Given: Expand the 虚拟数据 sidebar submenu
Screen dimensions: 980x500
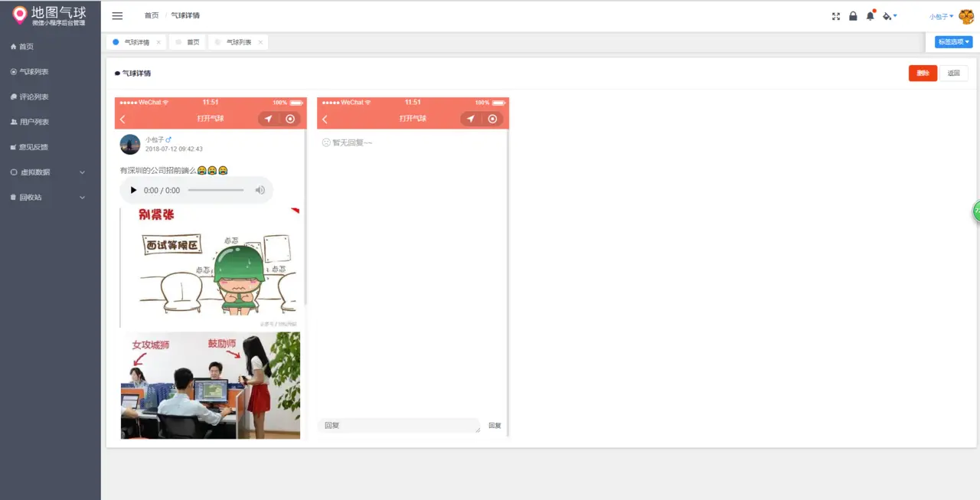Looking at the screenshot, I should (x=51, y=172).
